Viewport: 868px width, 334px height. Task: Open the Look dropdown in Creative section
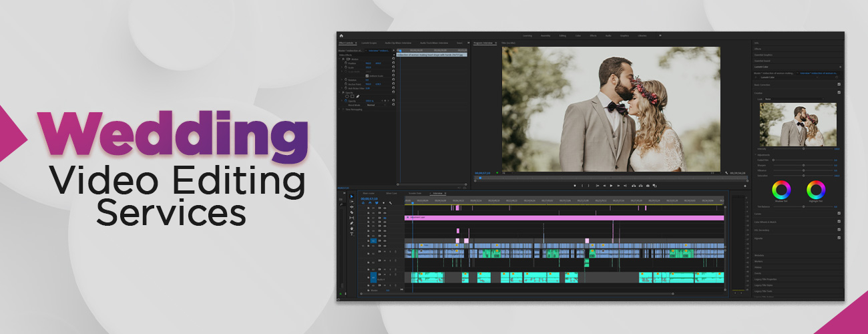795,99
